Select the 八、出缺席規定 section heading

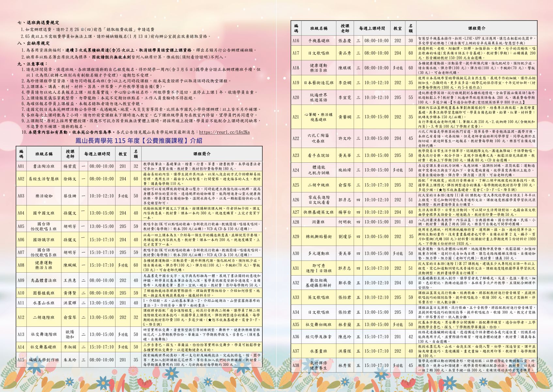[34, 43]
